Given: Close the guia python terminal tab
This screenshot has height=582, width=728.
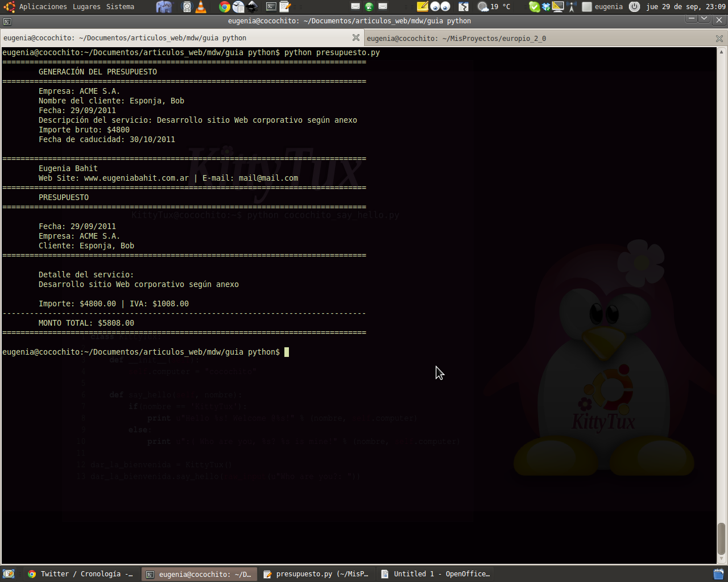Looking at the screenshot, I should click(356, 38).
